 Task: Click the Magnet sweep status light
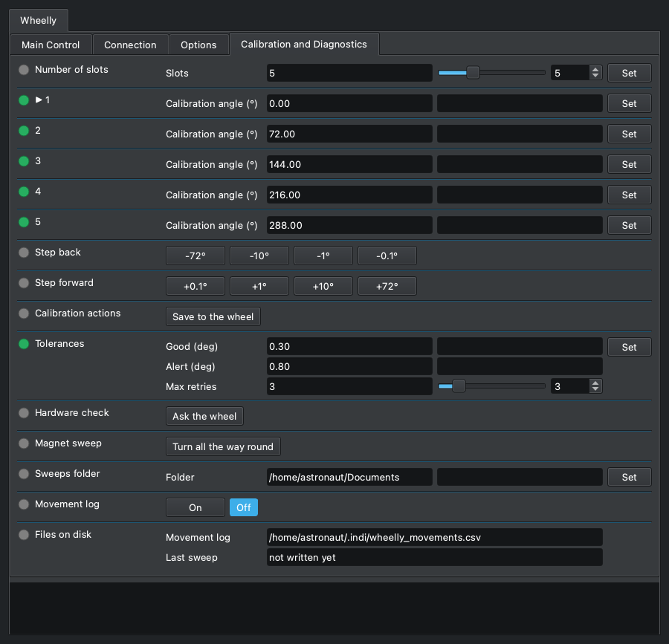tap(24, 443)
